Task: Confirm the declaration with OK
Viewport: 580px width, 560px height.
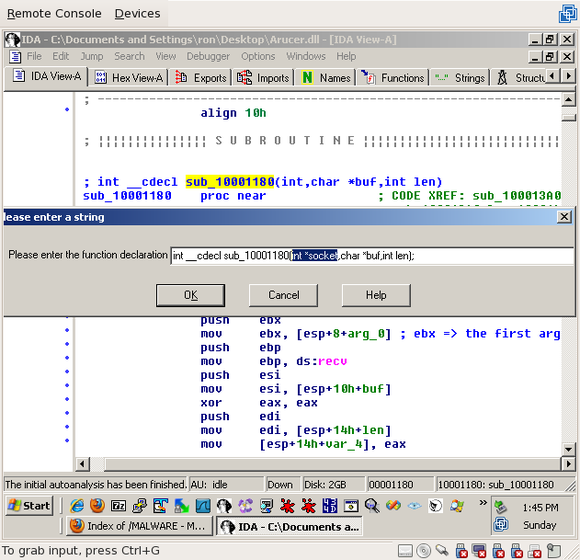Action: 190,295
